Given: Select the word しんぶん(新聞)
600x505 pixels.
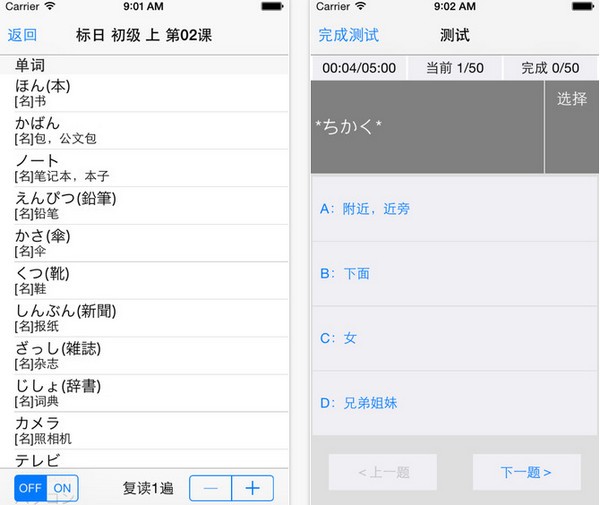Looking at the screenshot, I should [144, 318].
